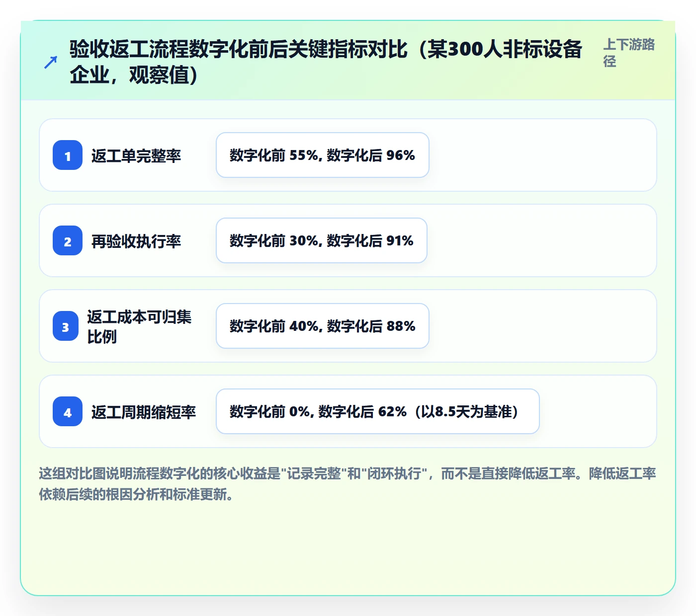Select the number 4 badge

pos(68,411)
